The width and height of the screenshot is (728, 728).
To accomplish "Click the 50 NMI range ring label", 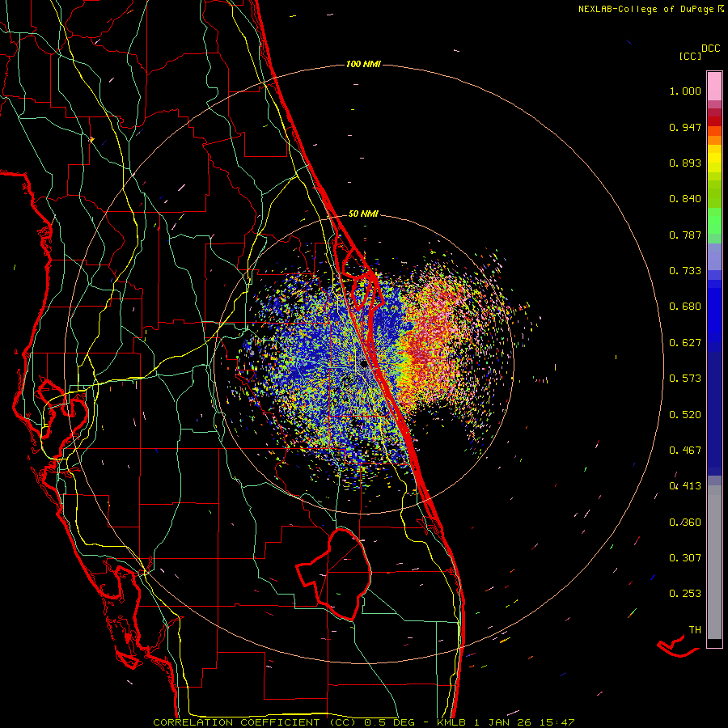I will [363, 214].
